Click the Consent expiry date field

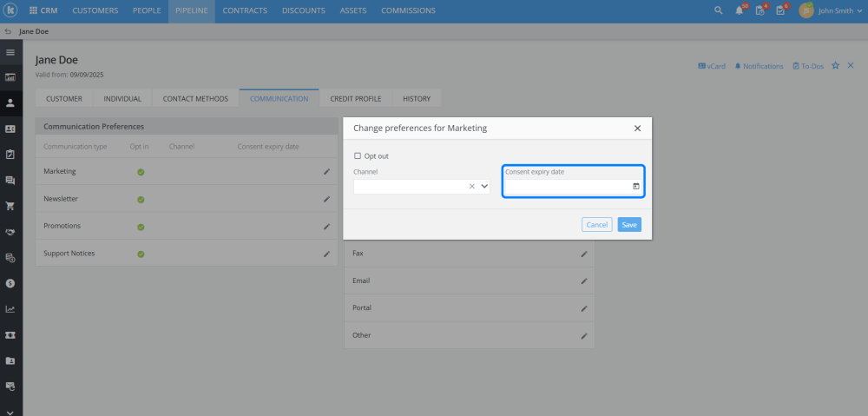(x=568, y=186)
